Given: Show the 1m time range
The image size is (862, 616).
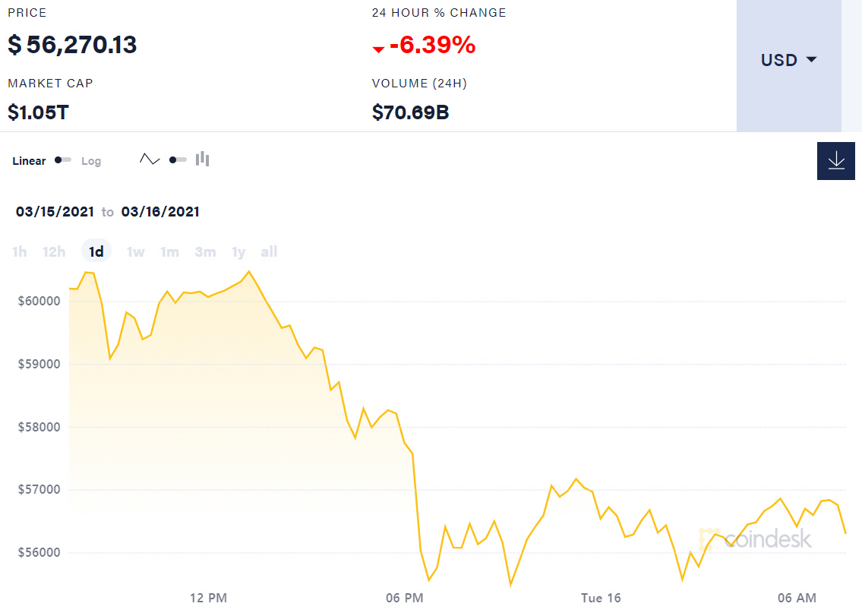Looking at the screenshot, I should click(169, 252).
